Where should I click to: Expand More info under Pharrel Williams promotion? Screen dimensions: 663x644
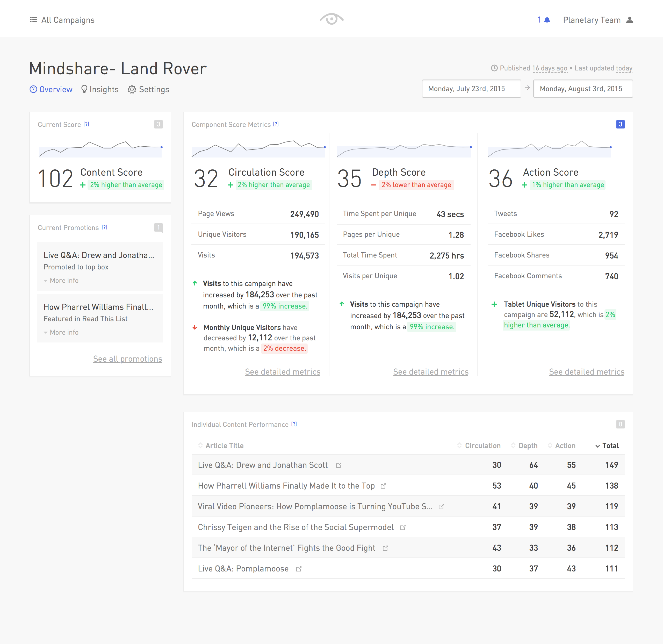[61, 332]
